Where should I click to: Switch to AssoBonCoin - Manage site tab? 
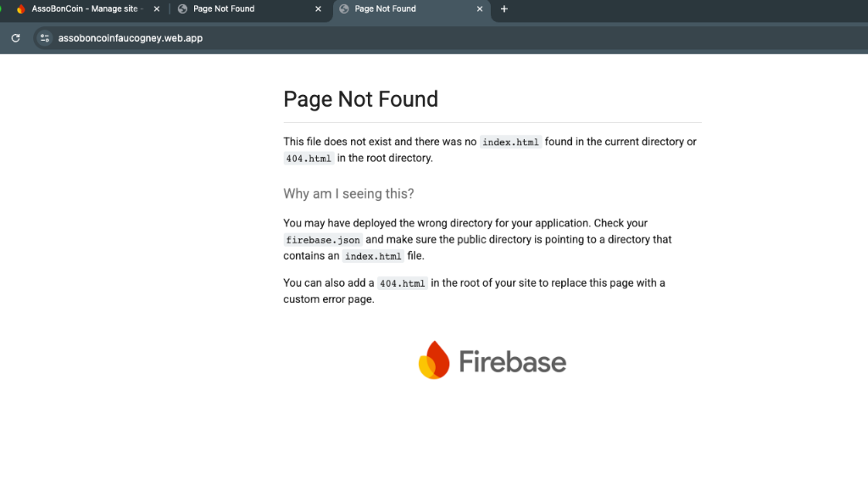pyautogui.click(x=85, y=9)
